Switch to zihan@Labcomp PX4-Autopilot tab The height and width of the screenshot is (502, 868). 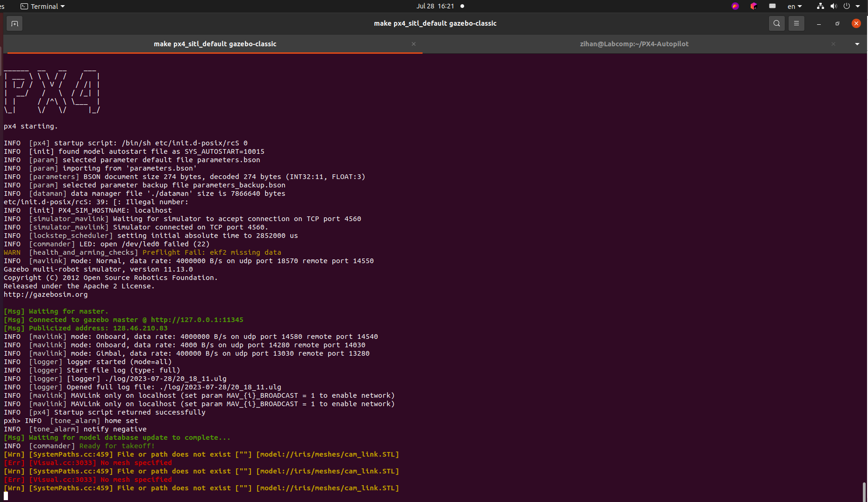click(x=634, y=44)
